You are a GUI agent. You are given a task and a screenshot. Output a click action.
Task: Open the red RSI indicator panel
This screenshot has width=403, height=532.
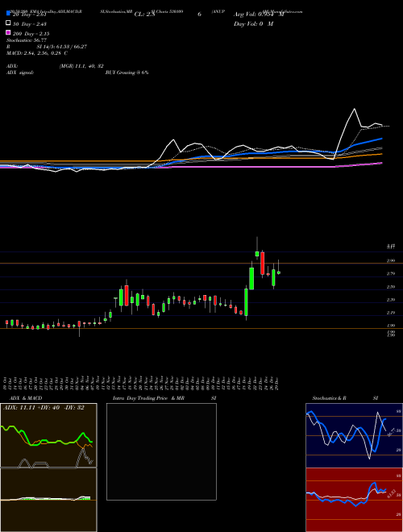coord(354,500)
